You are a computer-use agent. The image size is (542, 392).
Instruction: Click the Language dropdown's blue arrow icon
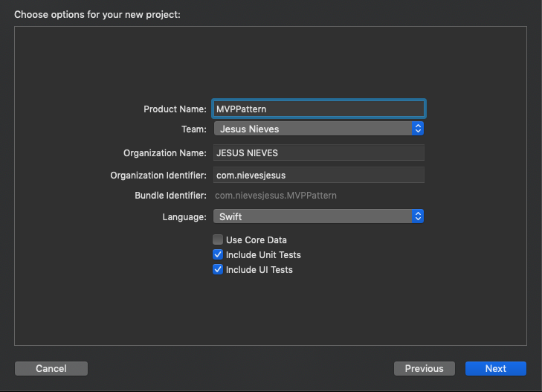click(x=418, y=216)
